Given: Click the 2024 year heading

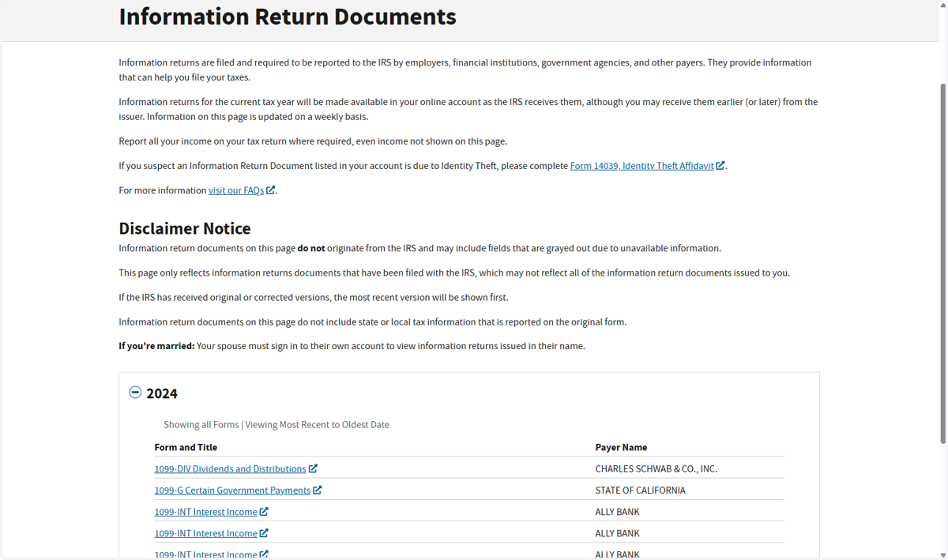Looking at the screenshot, I should (162, 393).
